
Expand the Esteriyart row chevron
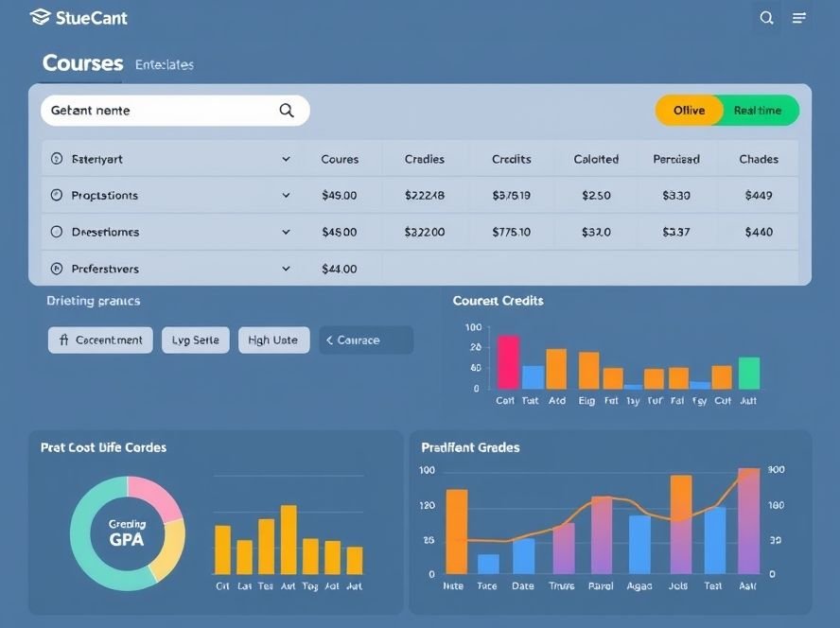(x=286, y=159)
